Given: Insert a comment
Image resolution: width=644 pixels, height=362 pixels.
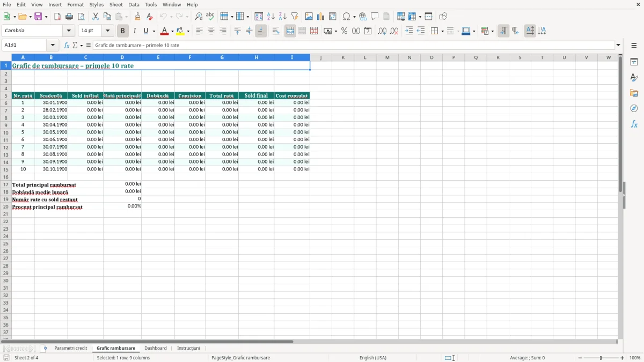Looking at the screenshot, I should (375, 17).
